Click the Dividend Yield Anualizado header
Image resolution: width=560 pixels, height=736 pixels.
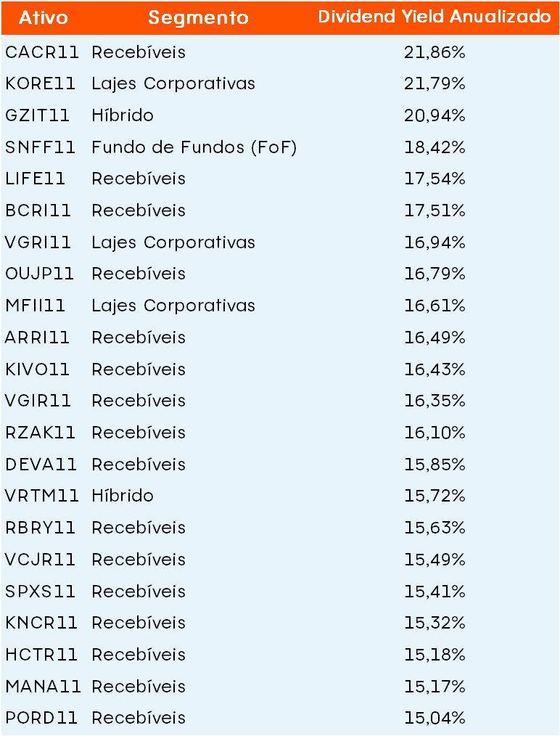pos(435,17)
